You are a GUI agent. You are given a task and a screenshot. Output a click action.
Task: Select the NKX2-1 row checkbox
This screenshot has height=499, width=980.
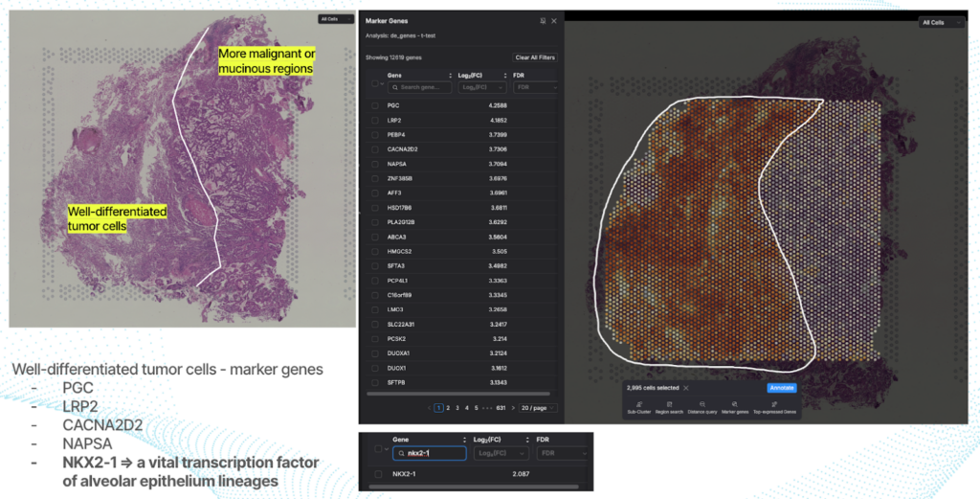pos(379,474)
